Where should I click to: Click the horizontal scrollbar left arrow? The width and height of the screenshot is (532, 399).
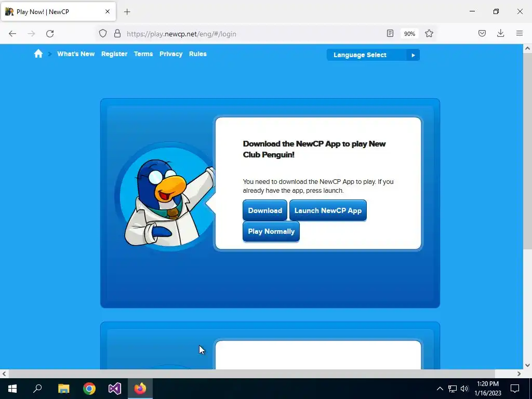coord(4,374)
